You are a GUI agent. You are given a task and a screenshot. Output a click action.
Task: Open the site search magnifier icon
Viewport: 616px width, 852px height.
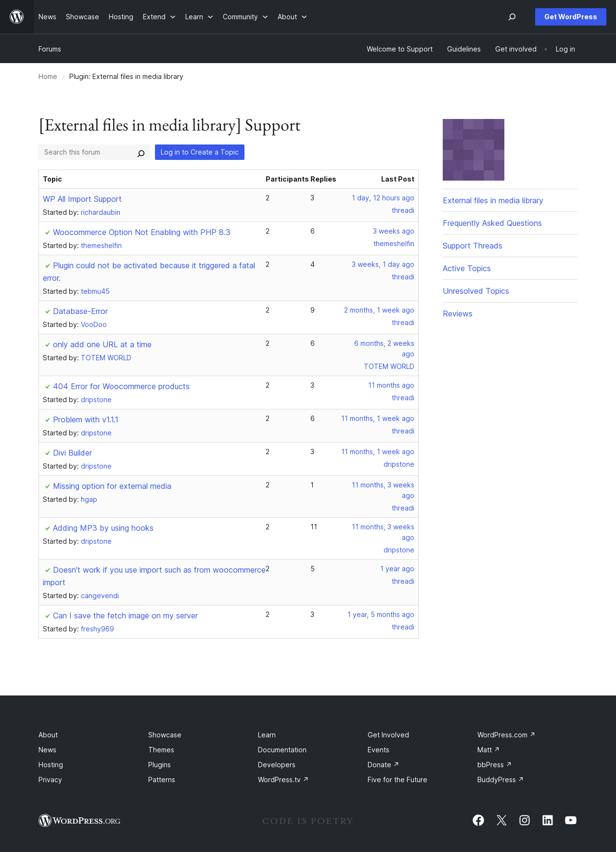point(512,17)
